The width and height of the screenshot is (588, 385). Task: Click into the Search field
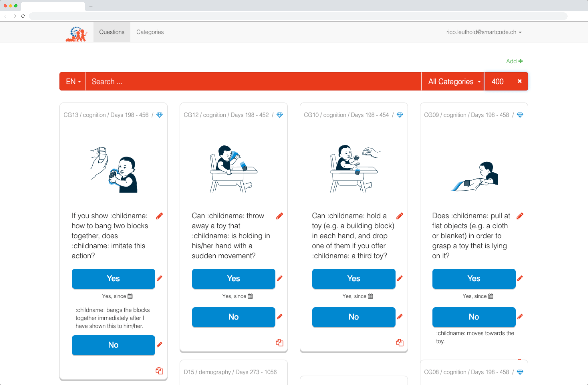click(x=252, y=81)
